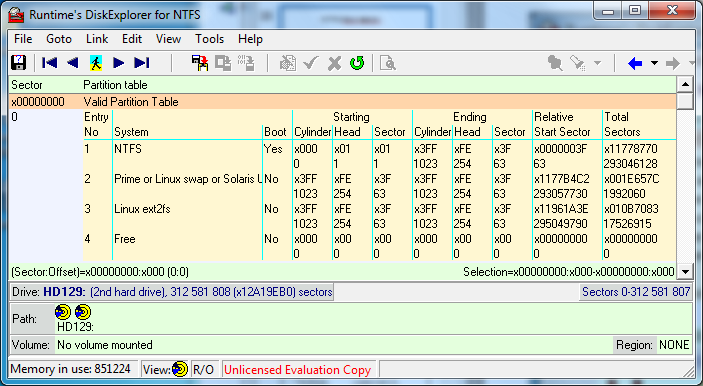The height and width of the screenshot is (386, 703).
Task: Go to the next sector
Action: (118, 63)
